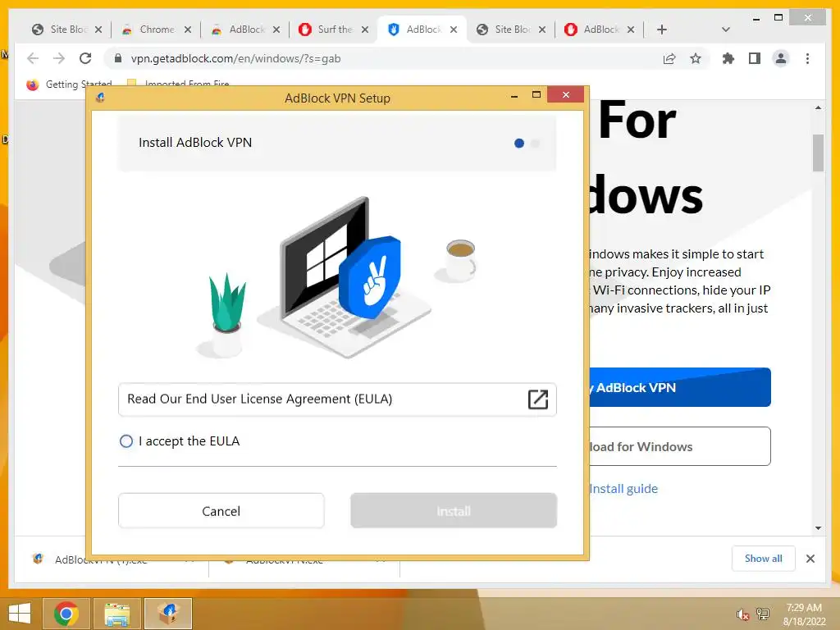Open the Install guide link
Viewport: 840px width, 630px height.
point(623,489)
